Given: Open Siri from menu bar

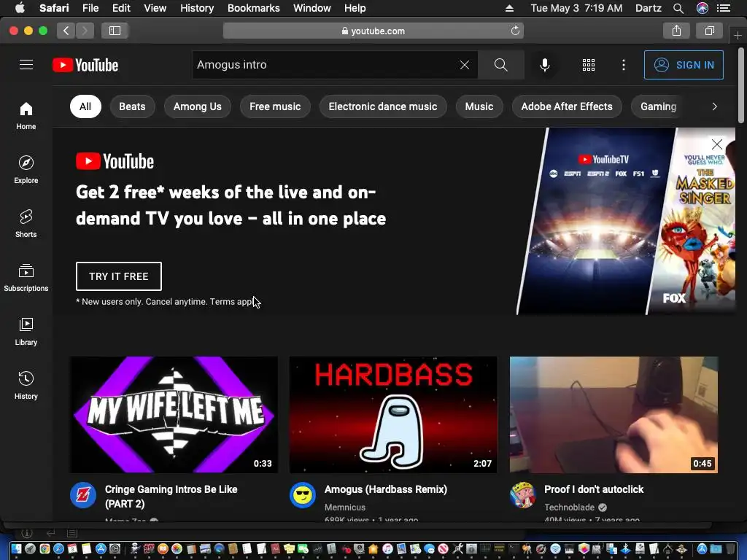Looking at the screenshot, I should coord(703,8).
